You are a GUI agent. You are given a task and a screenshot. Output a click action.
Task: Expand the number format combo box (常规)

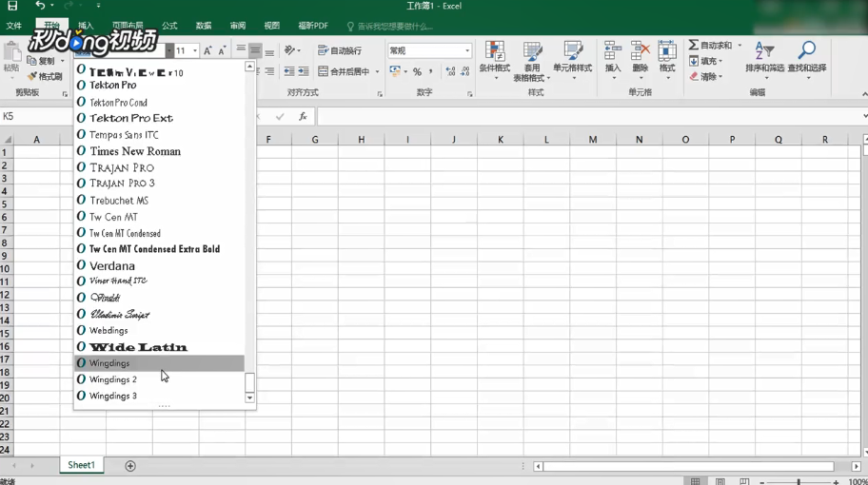click(467, 50)
